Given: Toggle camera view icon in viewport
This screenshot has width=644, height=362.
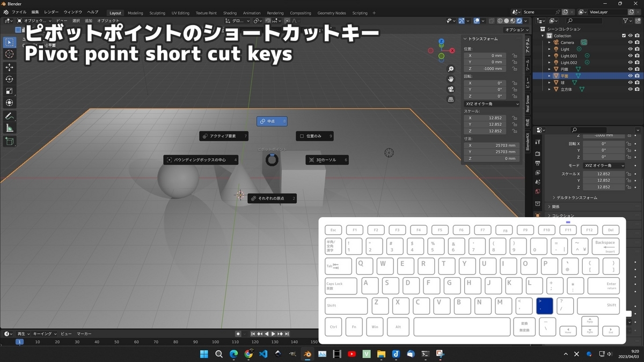Looking at the screenshot, I should (451, 89).
